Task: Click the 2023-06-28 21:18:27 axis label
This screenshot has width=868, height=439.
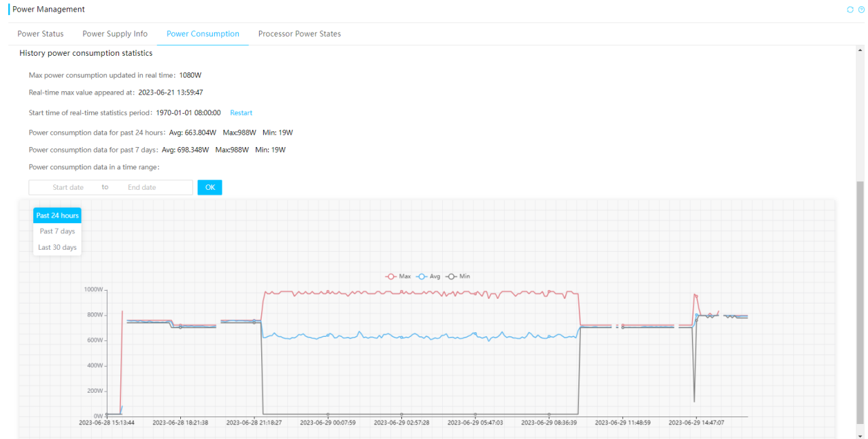Action: tap(254, 423)
